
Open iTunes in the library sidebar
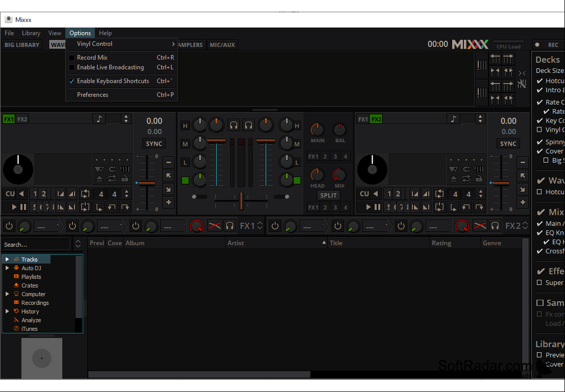(x=29, y=329)
